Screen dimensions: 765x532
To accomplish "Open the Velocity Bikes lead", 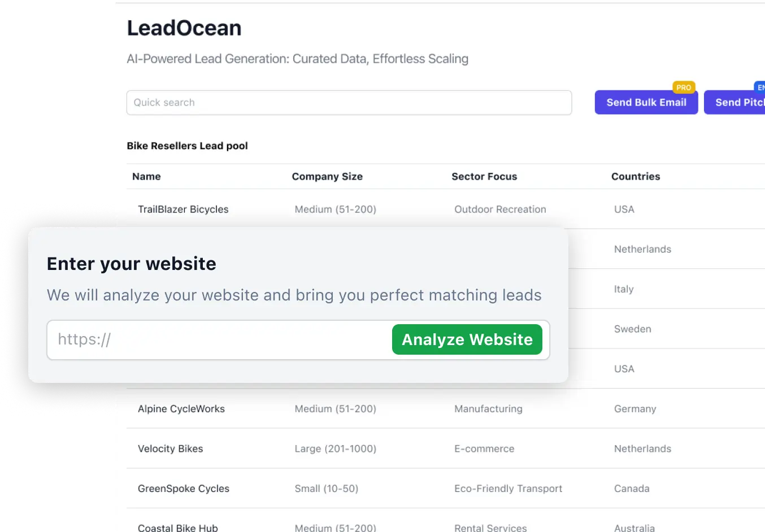I will pyautogui.click(x=170, y=449).
